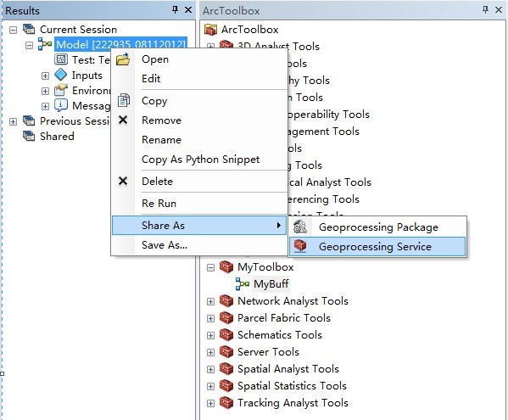Click the Tracking Analyst Tools toolbox icon
Viewport: 508px width, 420px height.
pos(226,403)
